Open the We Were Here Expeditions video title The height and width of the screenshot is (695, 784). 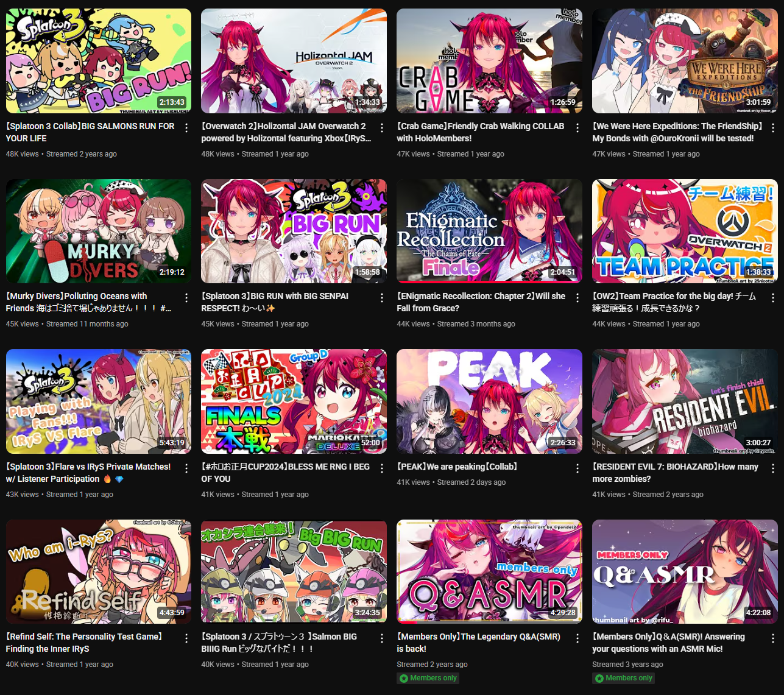[677, 132]
